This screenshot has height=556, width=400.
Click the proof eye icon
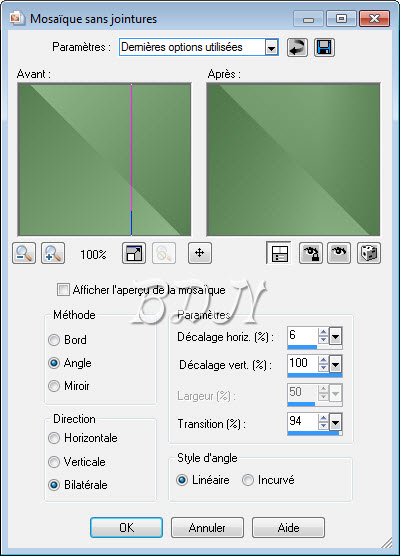pyautogui.click(x=339, y=253)
